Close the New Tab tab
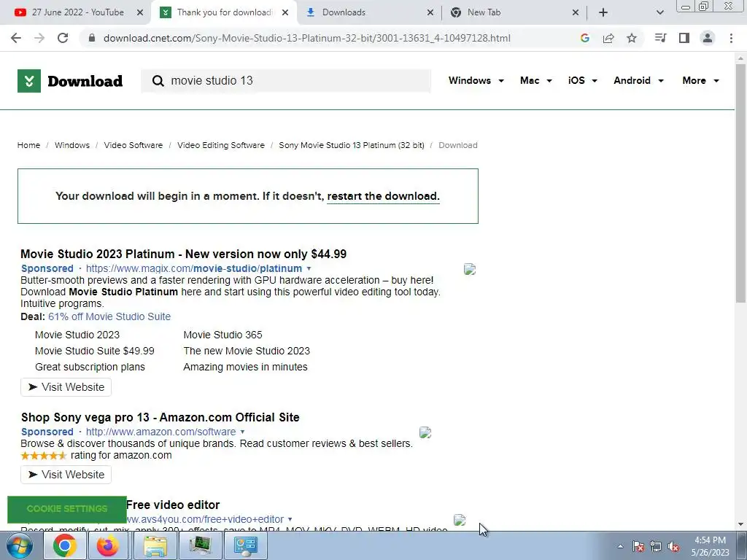 coord(576,12)
